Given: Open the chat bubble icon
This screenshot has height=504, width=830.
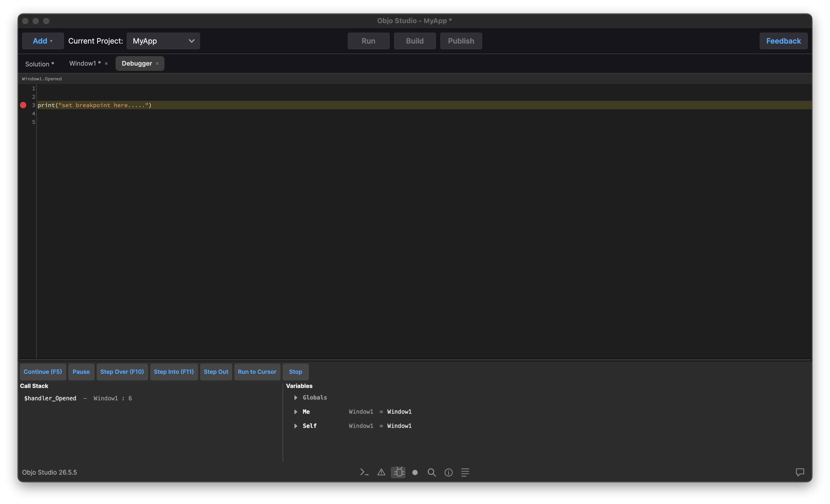Looking at the screenshot, I should [800, 472].
